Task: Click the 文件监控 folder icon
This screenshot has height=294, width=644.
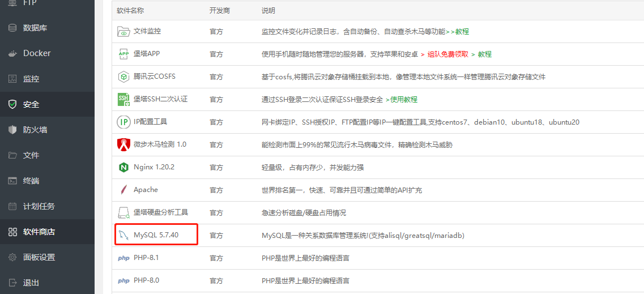Action: [x=123, y=32]
